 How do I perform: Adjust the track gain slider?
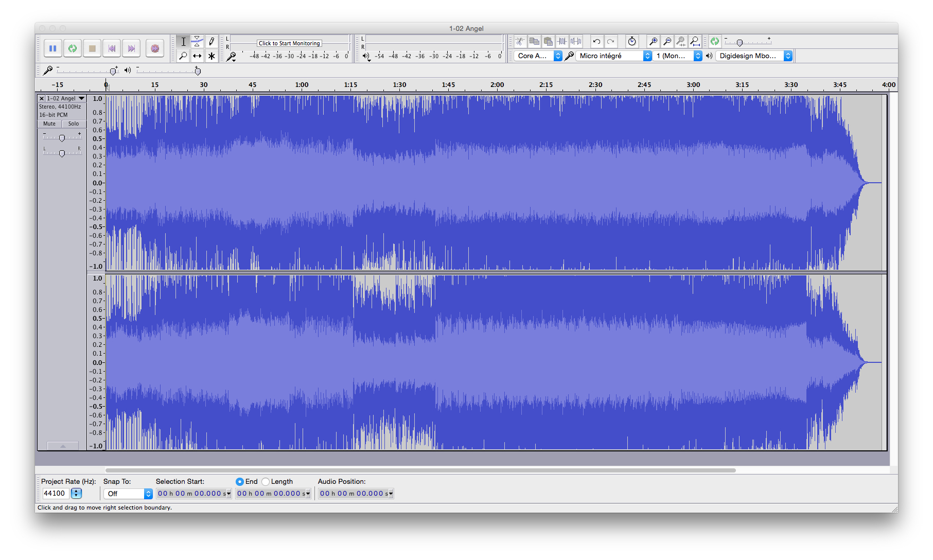tap(62, 137)
